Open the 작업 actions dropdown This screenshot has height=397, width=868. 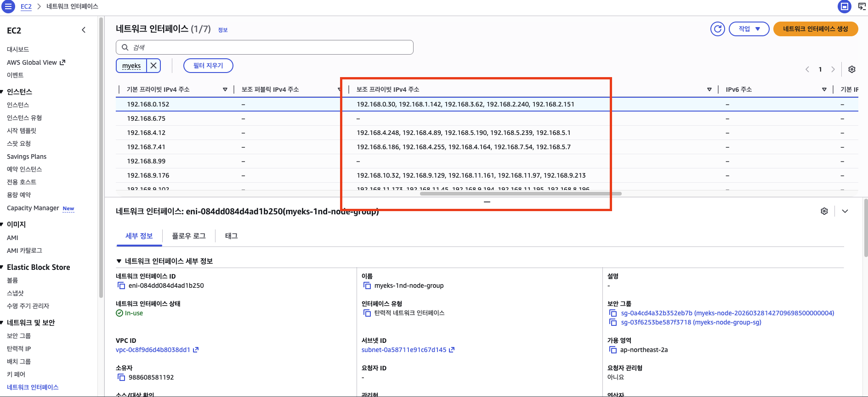click(x=749, y=29)
